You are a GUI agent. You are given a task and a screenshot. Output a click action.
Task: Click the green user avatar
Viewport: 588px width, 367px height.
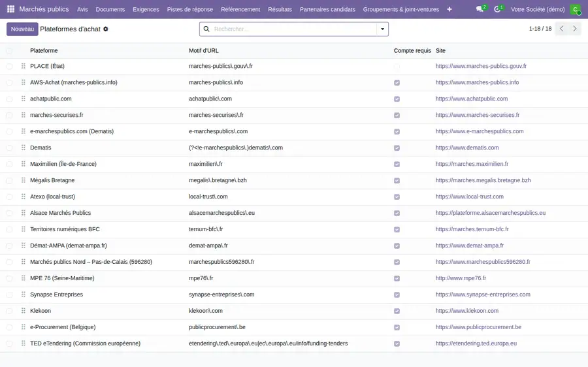[x=575, y=9]
